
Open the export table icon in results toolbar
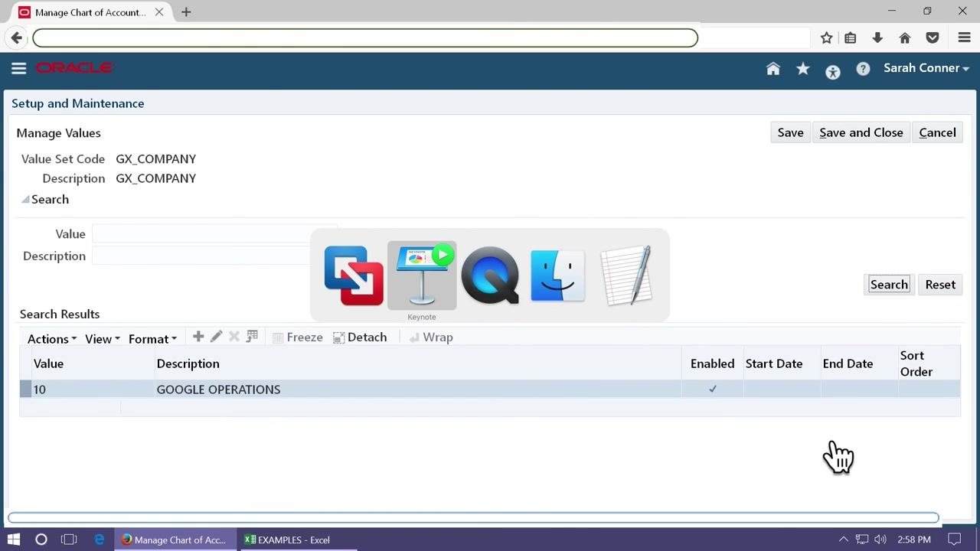[252, 337]
